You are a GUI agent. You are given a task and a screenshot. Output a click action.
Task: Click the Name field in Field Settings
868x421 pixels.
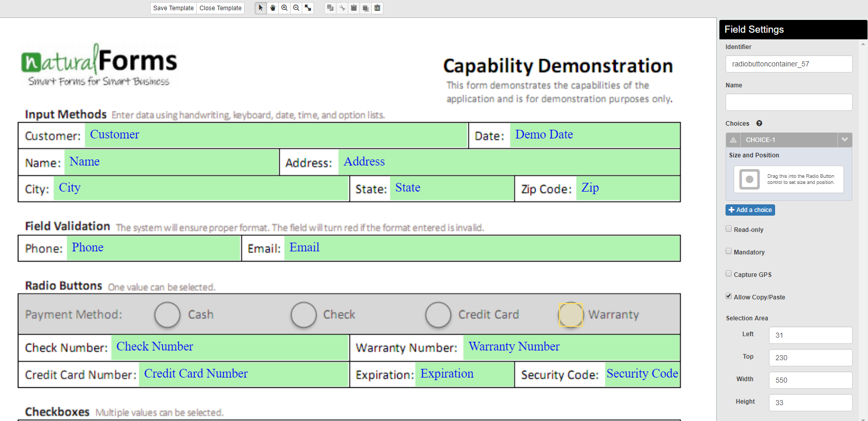[789, 102]
